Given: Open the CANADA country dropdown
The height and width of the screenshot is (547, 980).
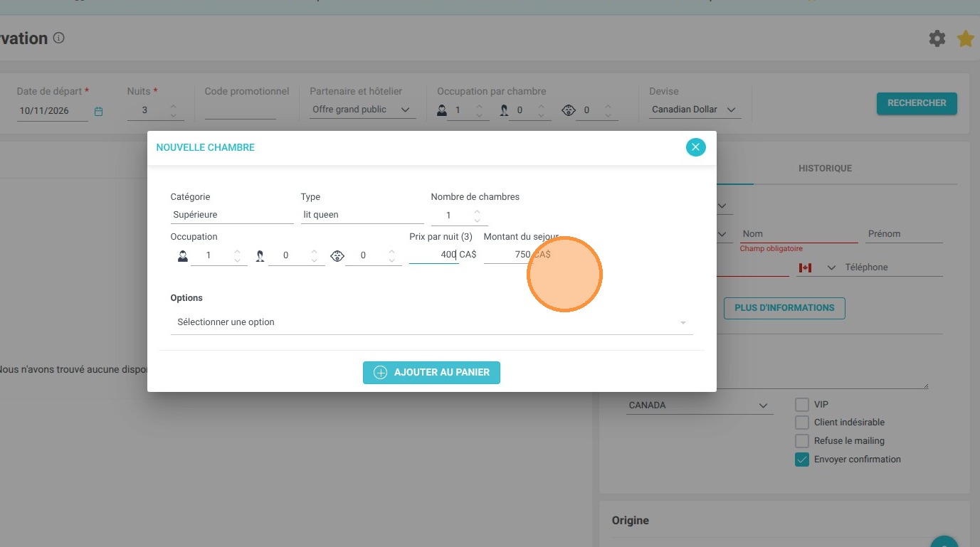Looking at the screenshot, I should [700, 405].
